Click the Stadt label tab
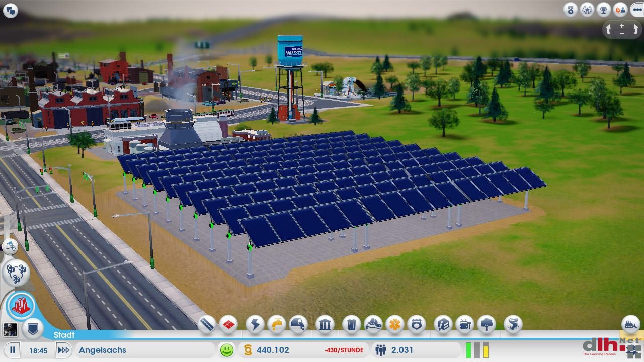644x362 pixels. 64,335
